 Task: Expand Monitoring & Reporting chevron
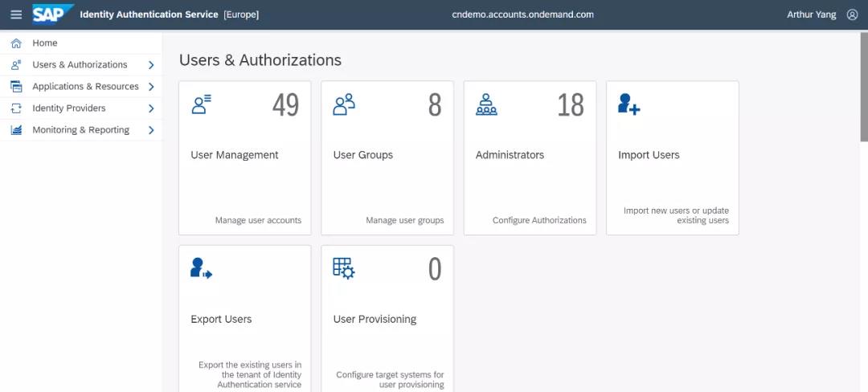tap(151, 130)
